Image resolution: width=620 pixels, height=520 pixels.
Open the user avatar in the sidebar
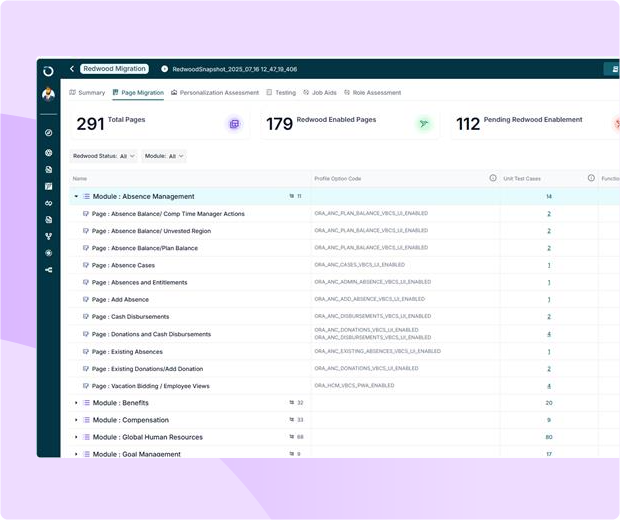point(48,95)
